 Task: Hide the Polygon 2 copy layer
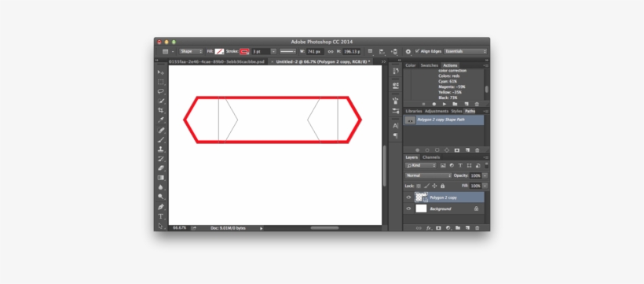tap(408, 197)
